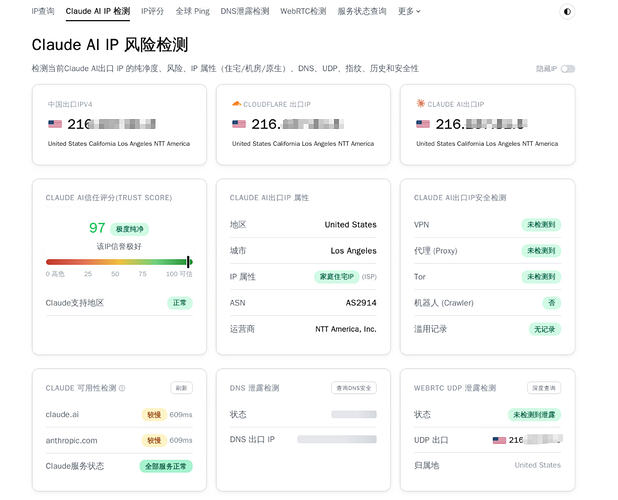
Task: Click the Los Angeles city value
Action: pos(354,251)
